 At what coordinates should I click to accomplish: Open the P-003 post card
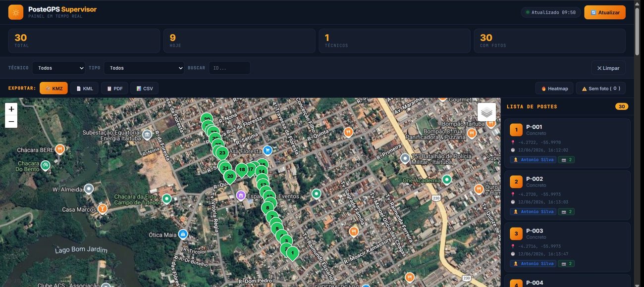pos(567,247)
